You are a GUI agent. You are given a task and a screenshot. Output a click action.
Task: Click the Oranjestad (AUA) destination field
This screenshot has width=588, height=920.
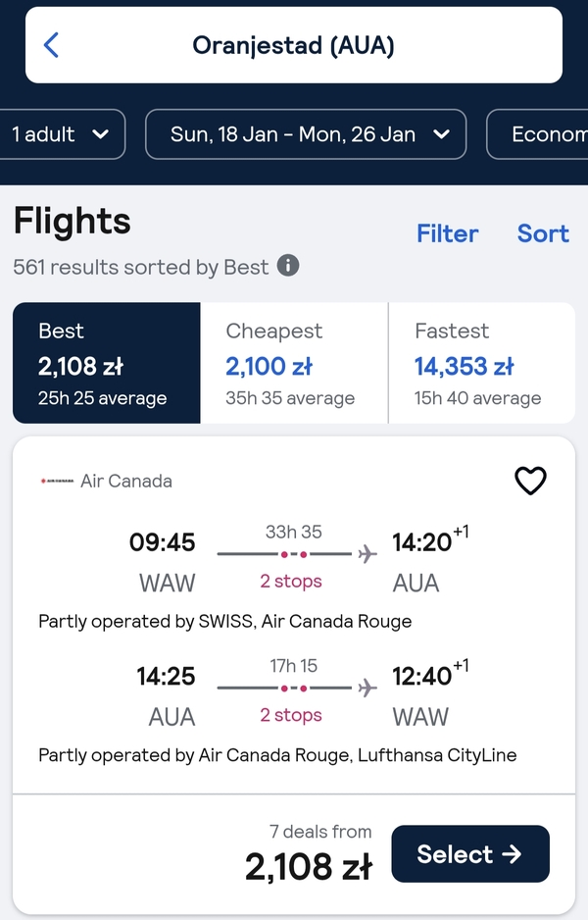coord(294,45)
